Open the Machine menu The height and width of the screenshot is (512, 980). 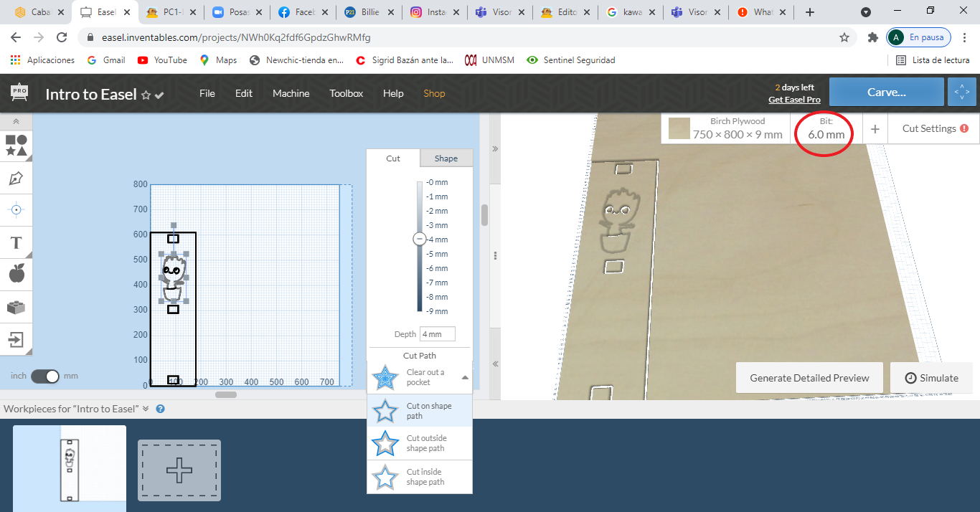pos(291,93)
